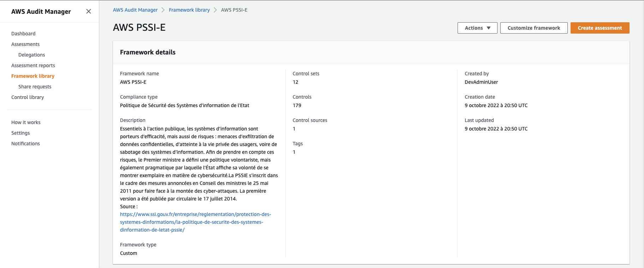This screenshot has height=268, width=644.
Task: Click the Last updated date value
Action: tap(496, 129)
